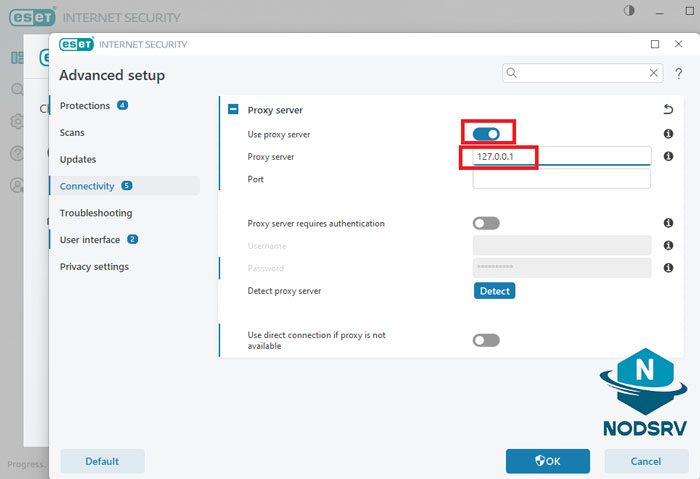Open the Protections category

(x=85, y=105)
